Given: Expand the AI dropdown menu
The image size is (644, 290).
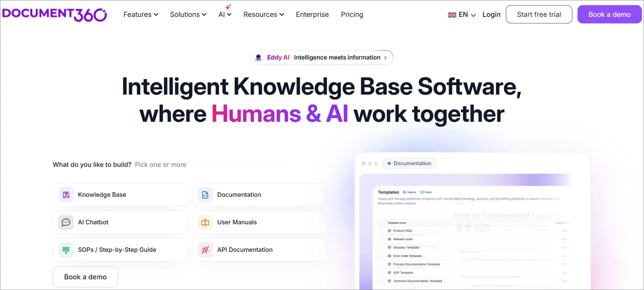Looking at the screenshot, I should [225, 14].
